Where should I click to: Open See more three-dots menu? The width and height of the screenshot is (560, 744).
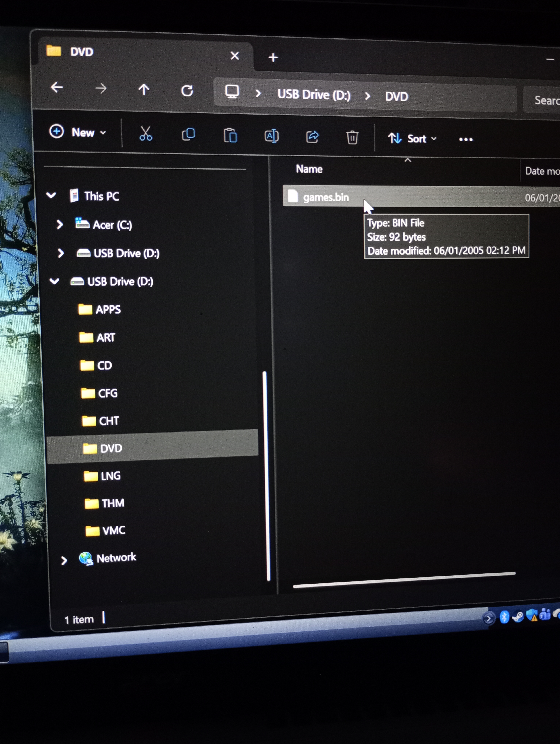click(466, 139)
